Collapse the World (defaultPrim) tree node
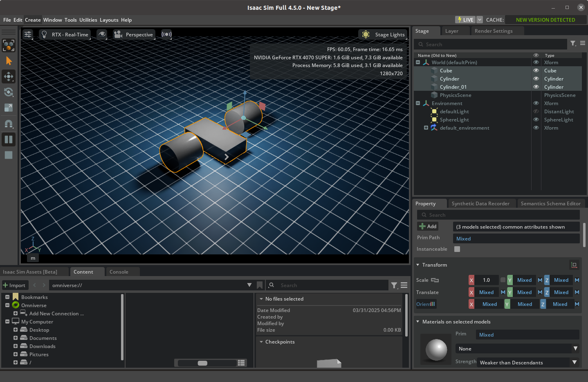Screen dimensions: 588x382 418,62
